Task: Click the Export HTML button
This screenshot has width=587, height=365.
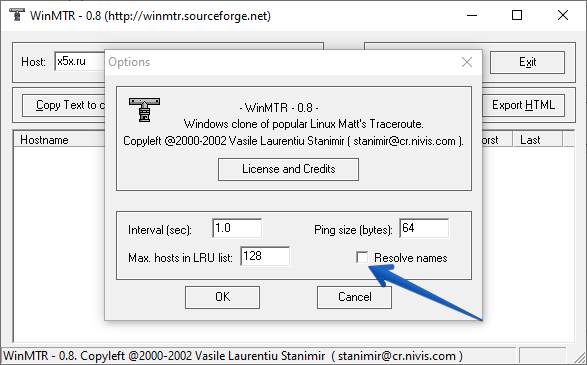Action: tap(523, 105)
